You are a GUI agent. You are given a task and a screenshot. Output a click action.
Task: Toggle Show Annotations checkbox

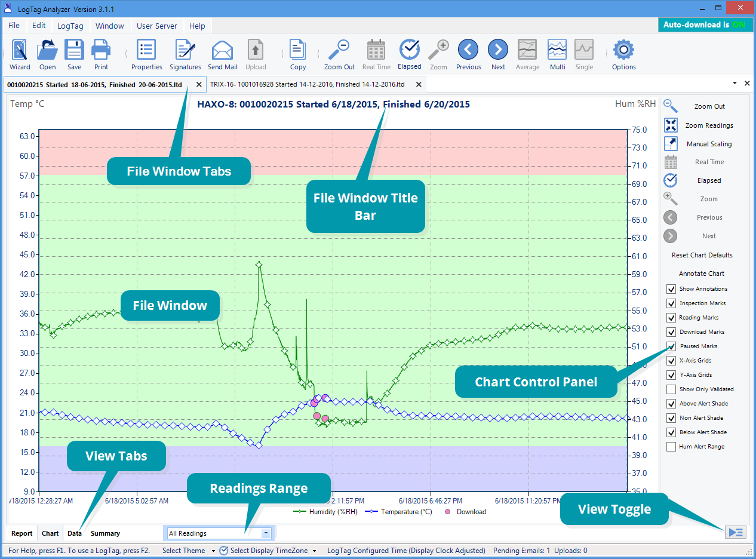(671, 289)
